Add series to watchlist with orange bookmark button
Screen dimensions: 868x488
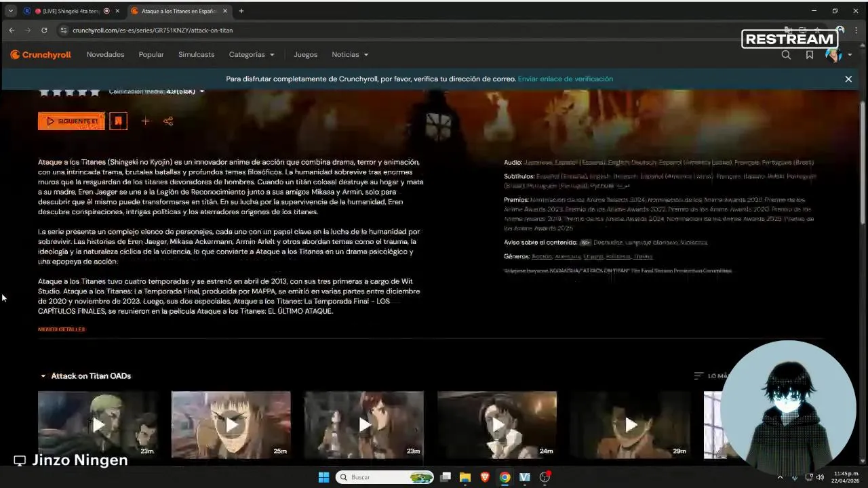pyautogui.click(x=118, y=121)
